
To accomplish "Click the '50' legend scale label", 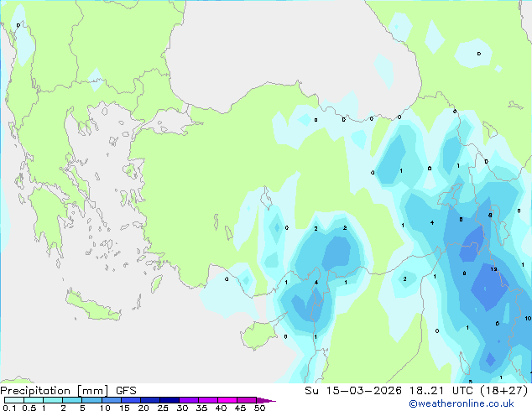I will click(260, 408).
